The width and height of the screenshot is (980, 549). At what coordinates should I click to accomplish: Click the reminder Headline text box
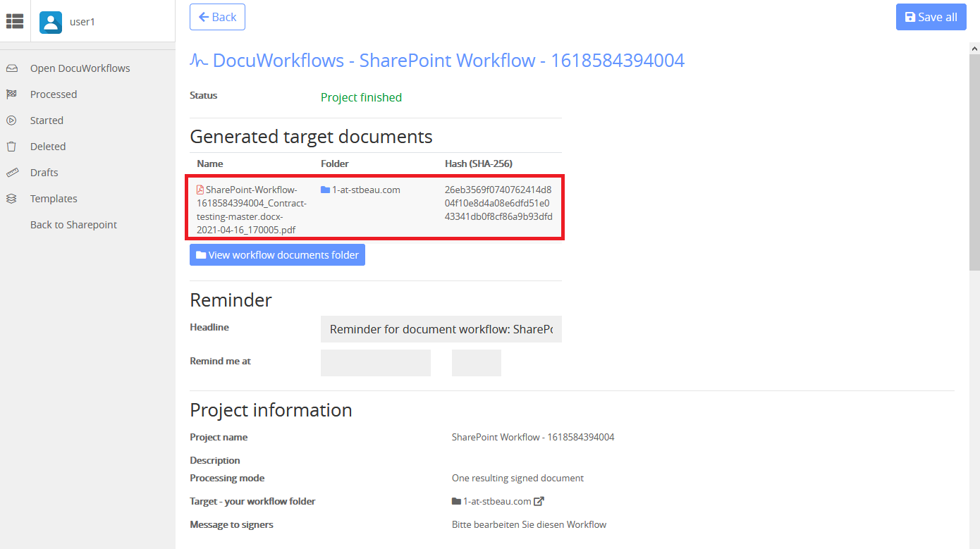pos(441,329)
